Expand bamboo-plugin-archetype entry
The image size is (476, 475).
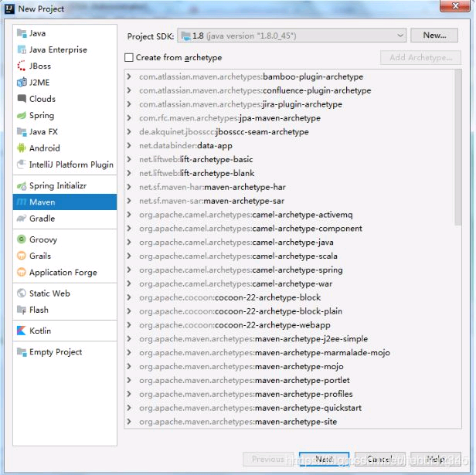click(x=129, y=76)
